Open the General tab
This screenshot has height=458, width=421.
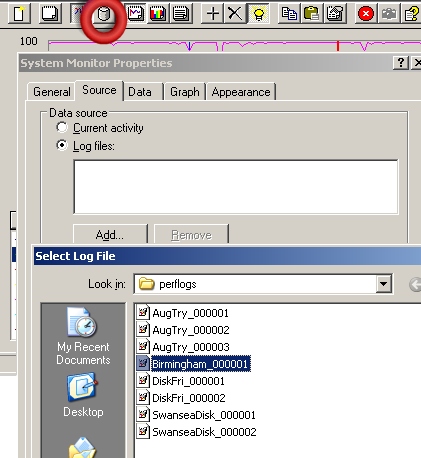(x=52, y=92)
